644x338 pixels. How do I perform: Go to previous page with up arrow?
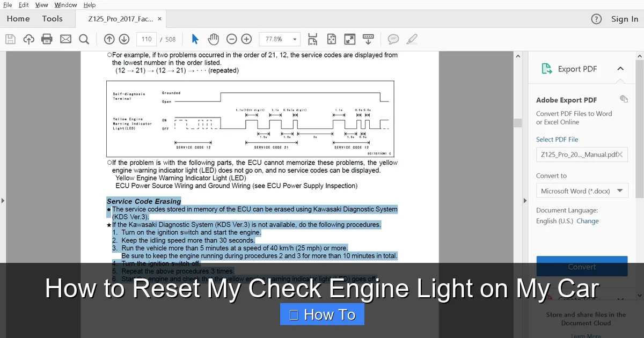[109, 39]
